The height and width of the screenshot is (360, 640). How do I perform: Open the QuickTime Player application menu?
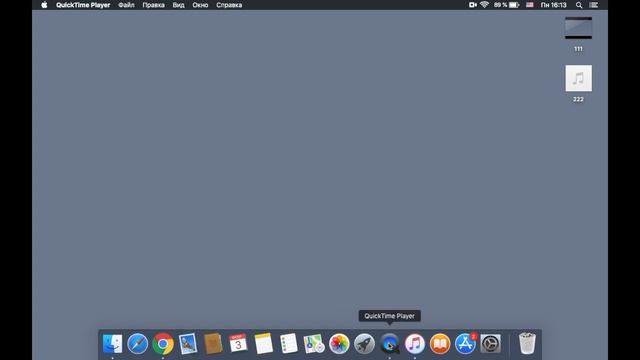tap(83, 5)
